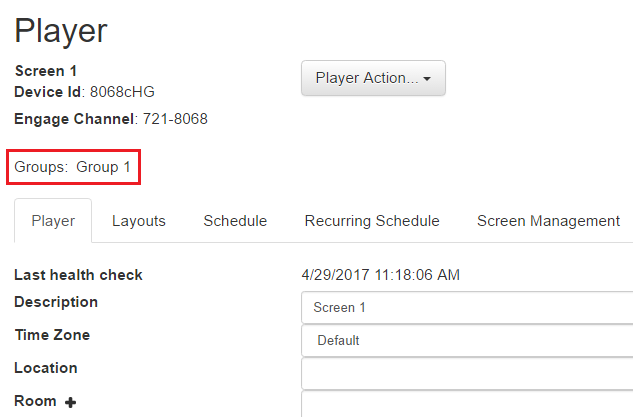Open the Layouts tab
The image size is (633, 417).
139,221
